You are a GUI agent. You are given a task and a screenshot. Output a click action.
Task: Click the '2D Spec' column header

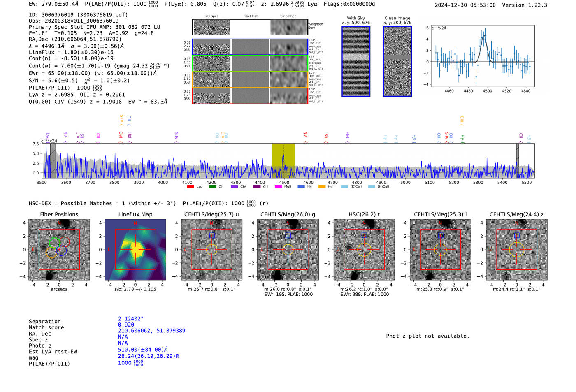point(212,16)
